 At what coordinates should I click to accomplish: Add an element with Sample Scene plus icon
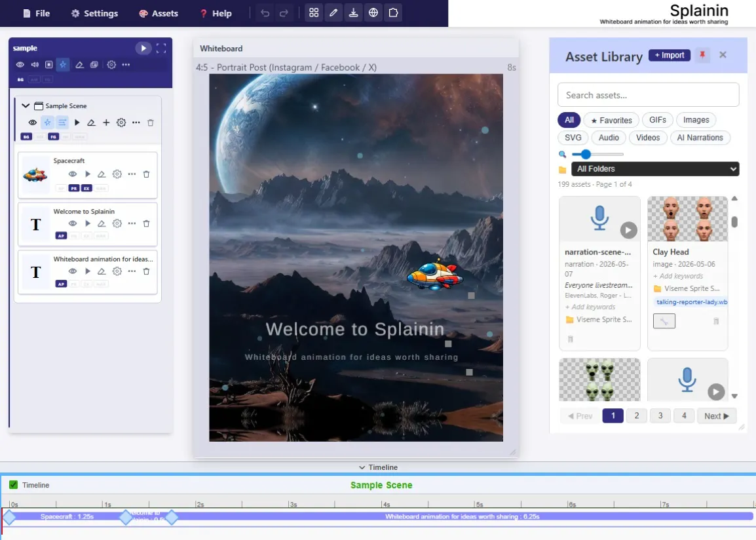coord(106,123)
